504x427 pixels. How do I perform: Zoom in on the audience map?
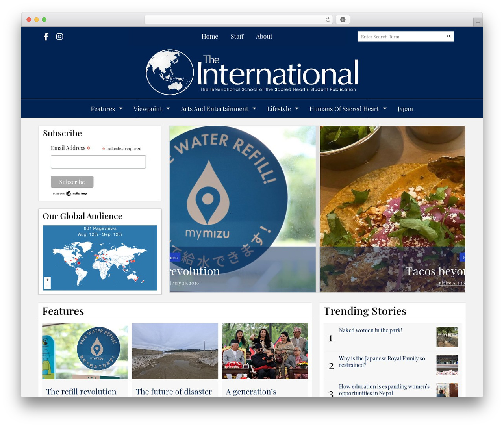click(48, 280)
